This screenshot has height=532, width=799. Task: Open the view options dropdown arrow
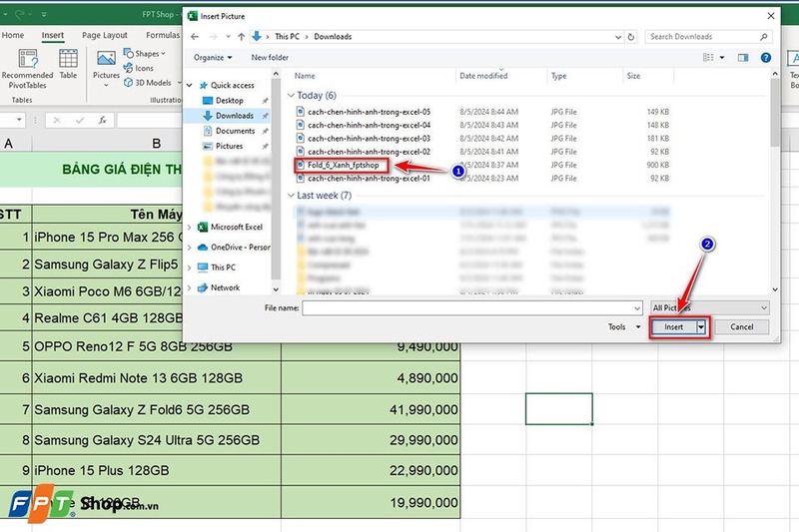pos(722,58)
